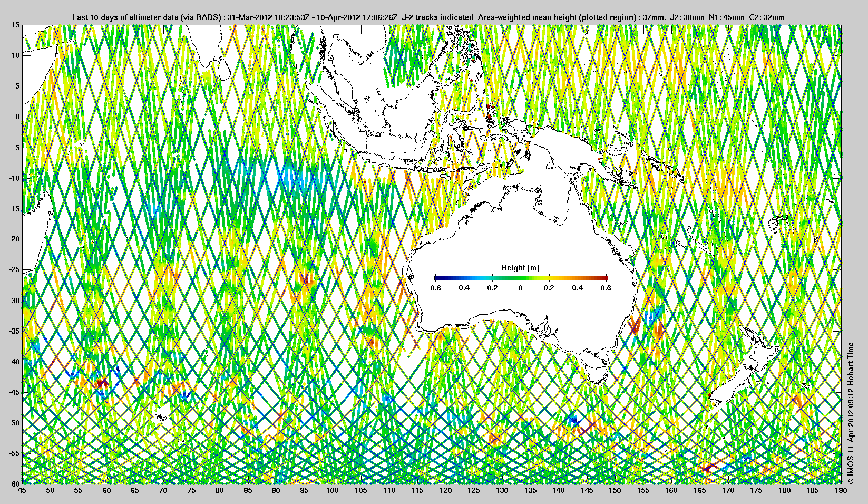This screenshot has width=868, height=504.
Task: Click longitude axis label '180'
Action: pyautogui.click(x=785, y=490)
